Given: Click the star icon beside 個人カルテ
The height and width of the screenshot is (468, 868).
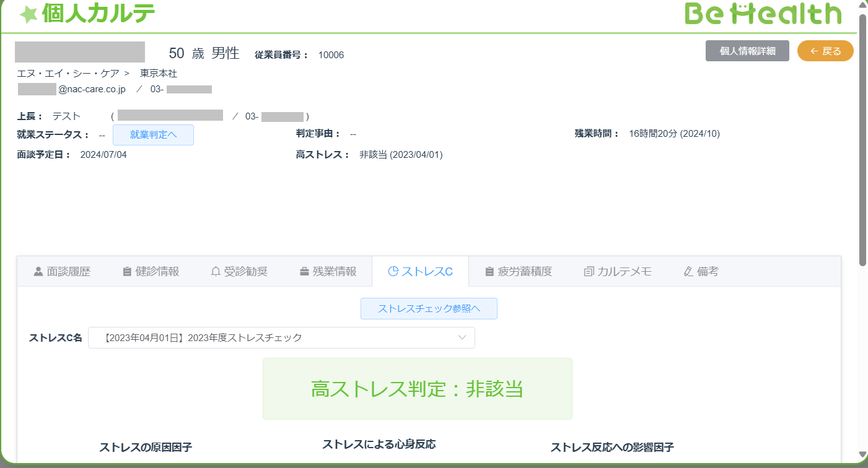Looking at the screenshot, I should pyautogui.click(x=28, y=15).
